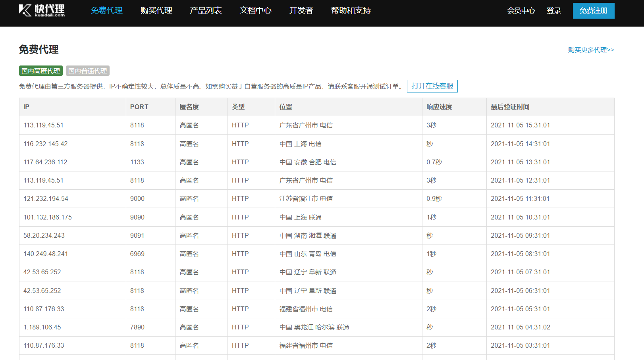This screenshot has width=644, height=360.
Task: Click response speed 0.9秒
Action: [x=434, y=198]
